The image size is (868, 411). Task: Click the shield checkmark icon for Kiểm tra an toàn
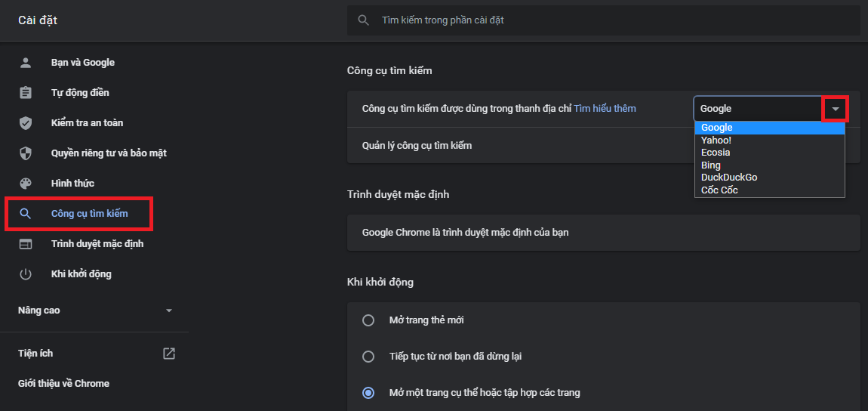pos(26,123)
